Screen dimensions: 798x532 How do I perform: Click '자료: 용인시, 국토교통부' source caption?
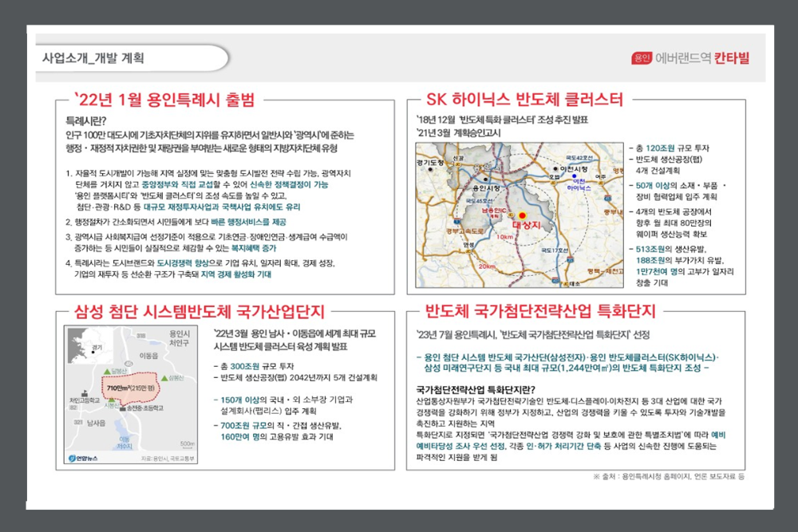click(x=168, y=459)
